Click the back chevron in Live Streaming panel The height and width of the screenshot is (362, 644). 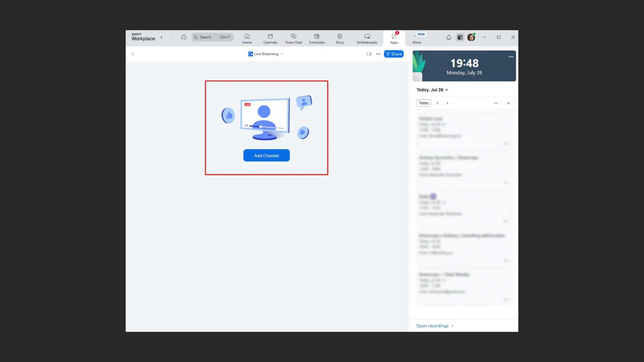(133, 54)
